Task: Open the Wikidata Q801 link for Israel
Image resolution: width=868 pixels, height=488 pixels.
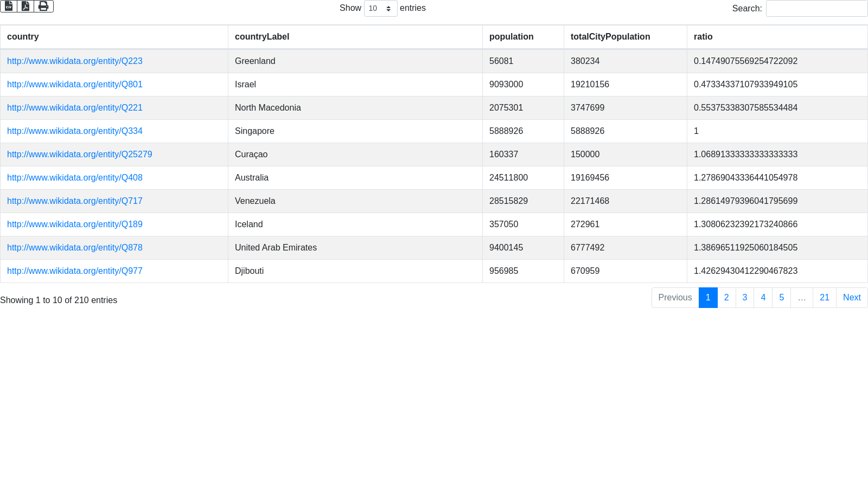Action: (x=75, y=85)
